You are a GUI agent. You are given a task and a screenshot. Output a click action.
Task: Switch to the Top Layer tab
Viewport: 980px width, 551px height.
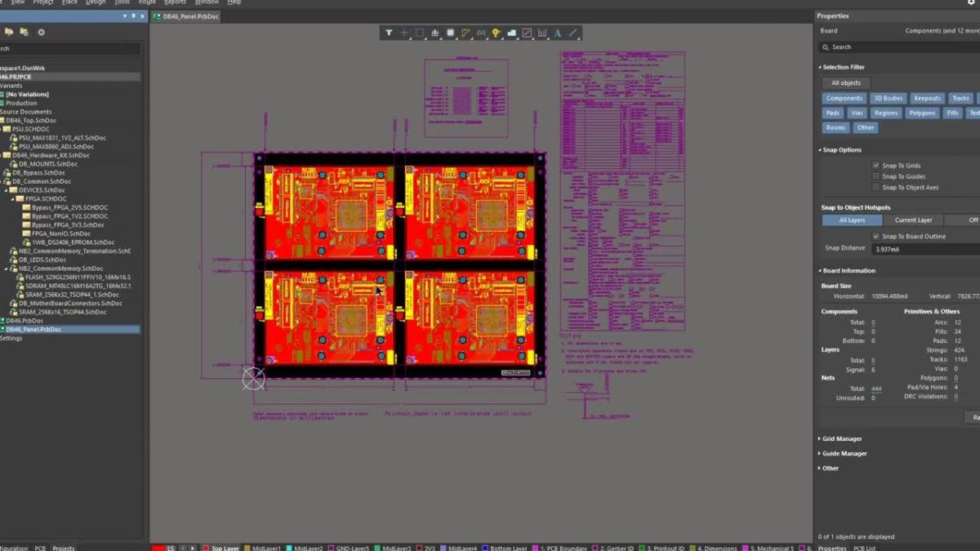pyautogui.click(x=223, y=548)
